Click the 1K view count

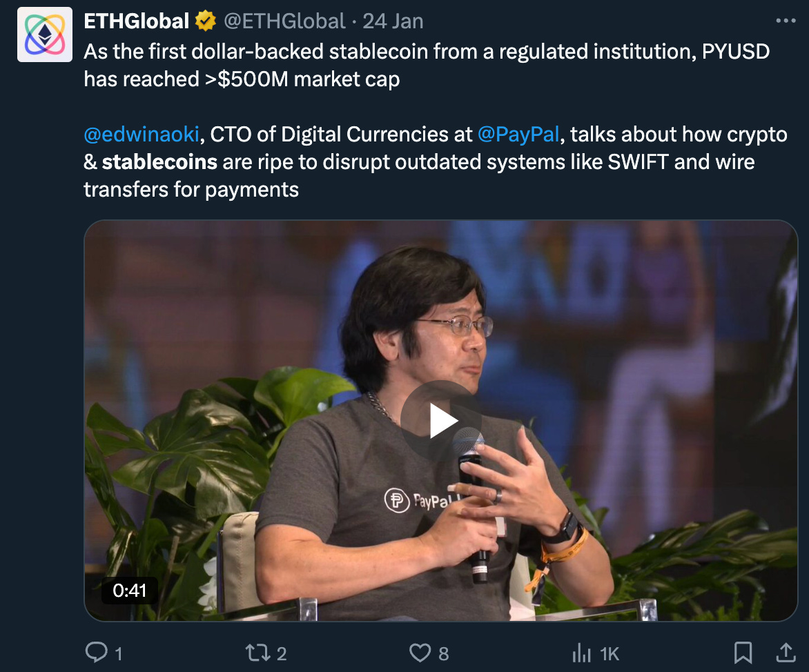point(610,654)
